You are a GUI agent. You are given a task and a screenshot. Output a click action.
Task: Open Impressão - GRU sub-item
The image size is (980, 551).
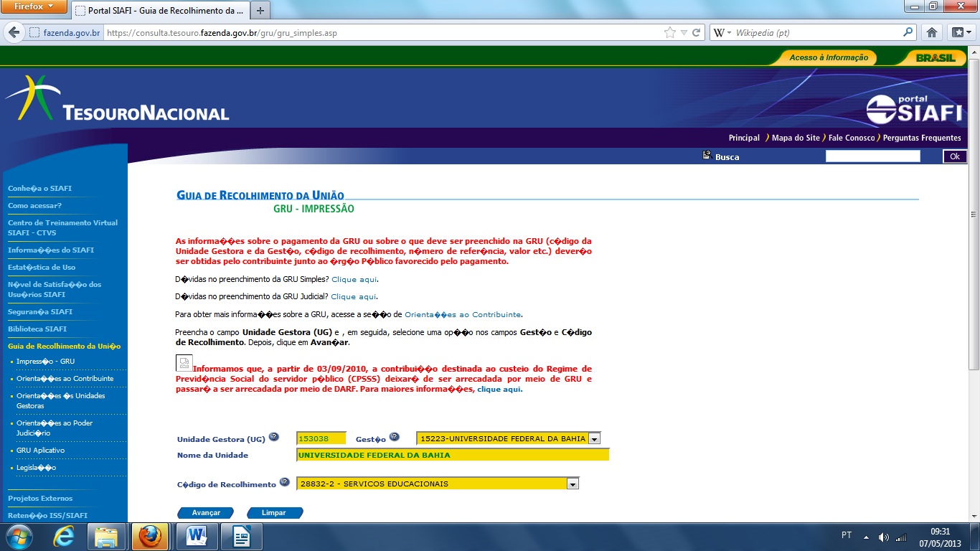point(45,362)
